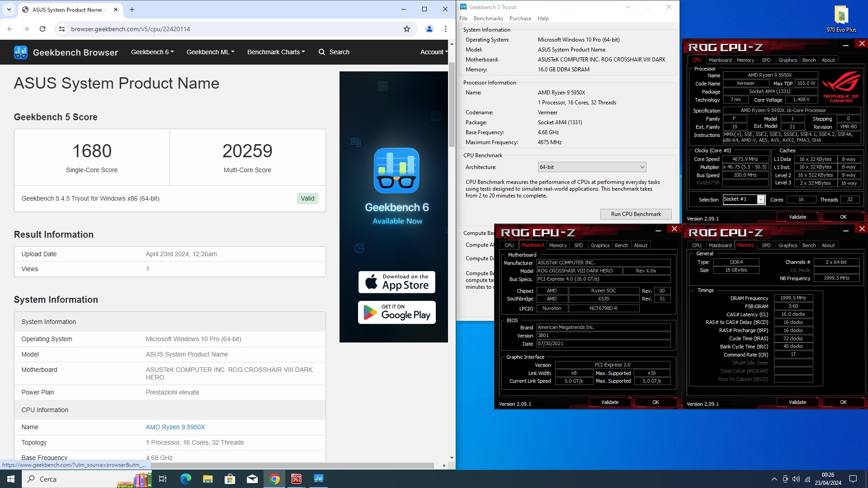868x488 pixels.
Task: Open Purchase menu in Geekbench 5
Action: coord(520,19)
